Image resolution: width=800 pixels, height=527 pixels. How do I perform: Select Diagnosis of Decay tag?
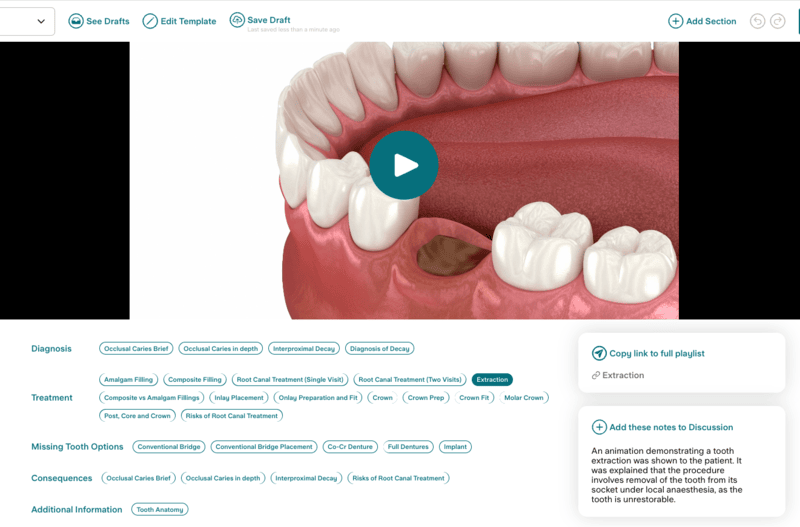tap(380, 348)
